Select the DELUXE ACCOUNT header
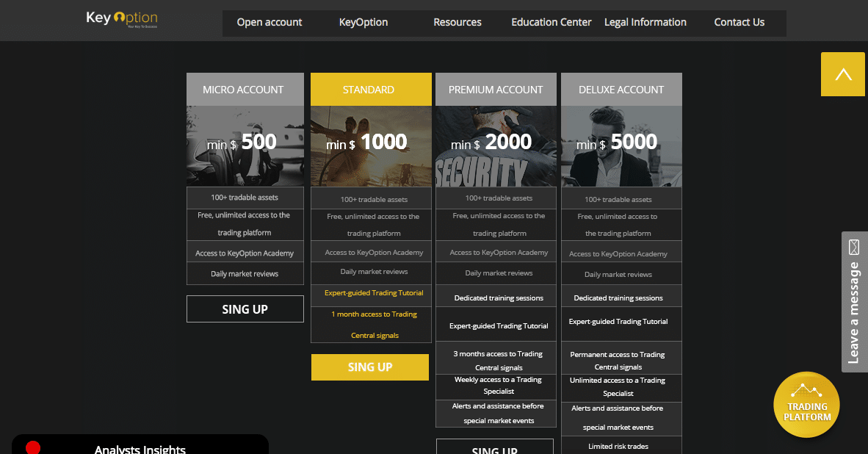This screenshot has height=454, width=868. 621,89
